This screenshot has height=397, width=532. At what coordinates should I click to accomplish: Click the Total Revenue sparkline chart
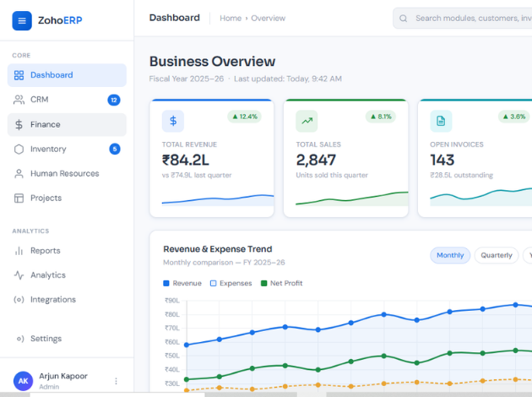click(218, 200)
